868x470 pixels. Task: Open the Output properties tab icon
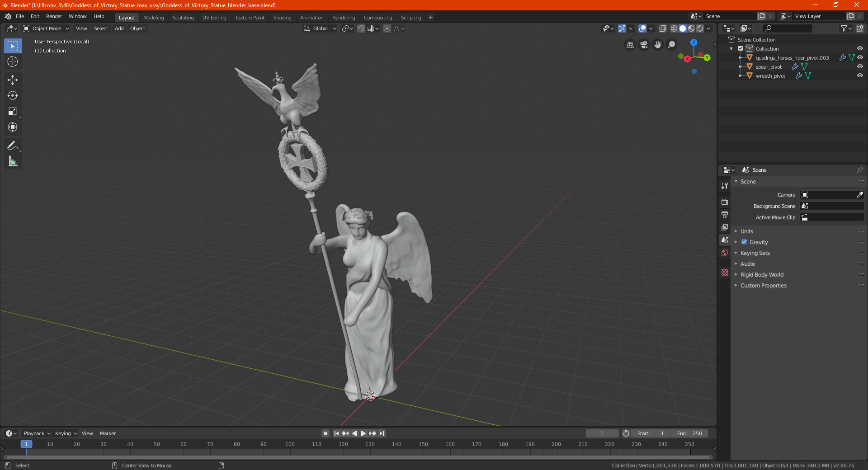pos(725,214)
